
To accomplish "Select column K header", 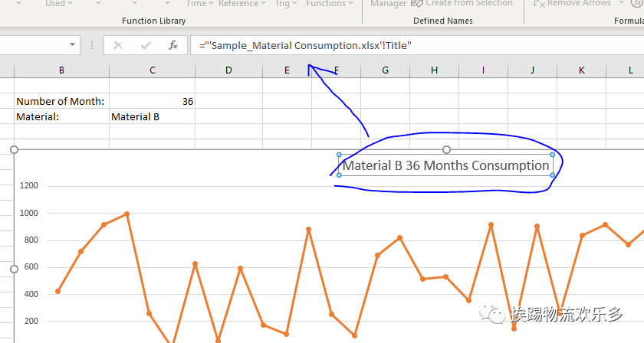I will point(582,70).
